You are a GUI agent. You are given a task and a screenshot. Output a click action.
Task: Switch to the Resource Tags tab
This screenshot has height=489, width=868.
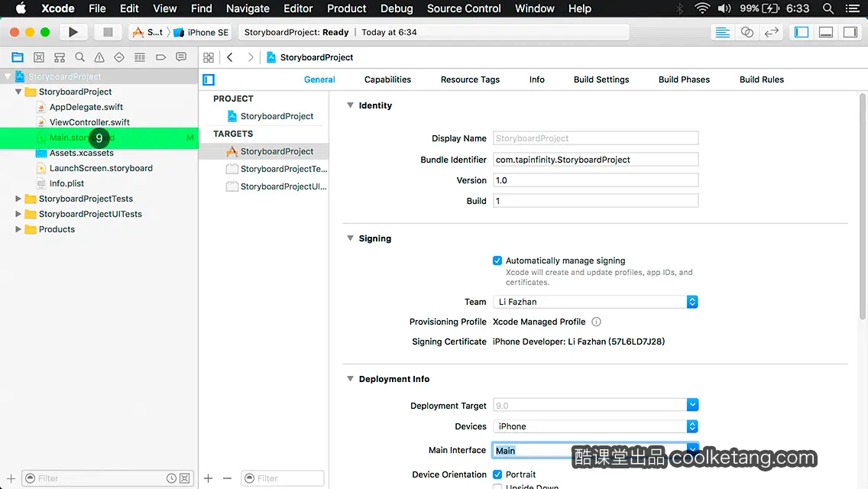pyautogui.click(x=470, y=79)
